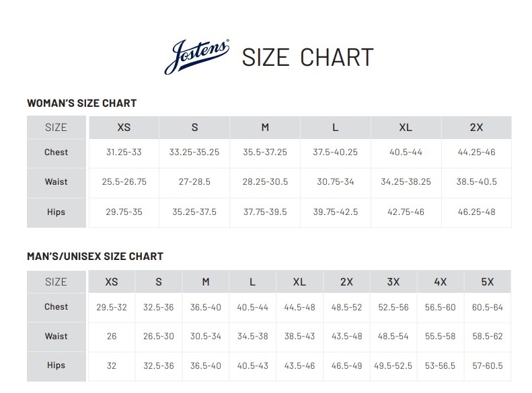Viewport: 532px width, 393px height.
Task: Select woman's M chest value 35.5-37.25
Action: [265, 152]
